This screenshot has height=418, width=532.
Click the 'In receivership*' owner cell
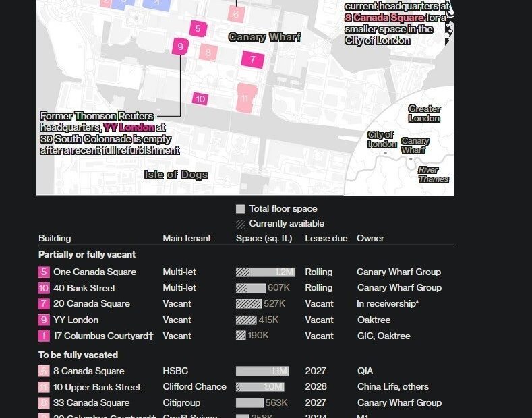[x=388, y=303]
